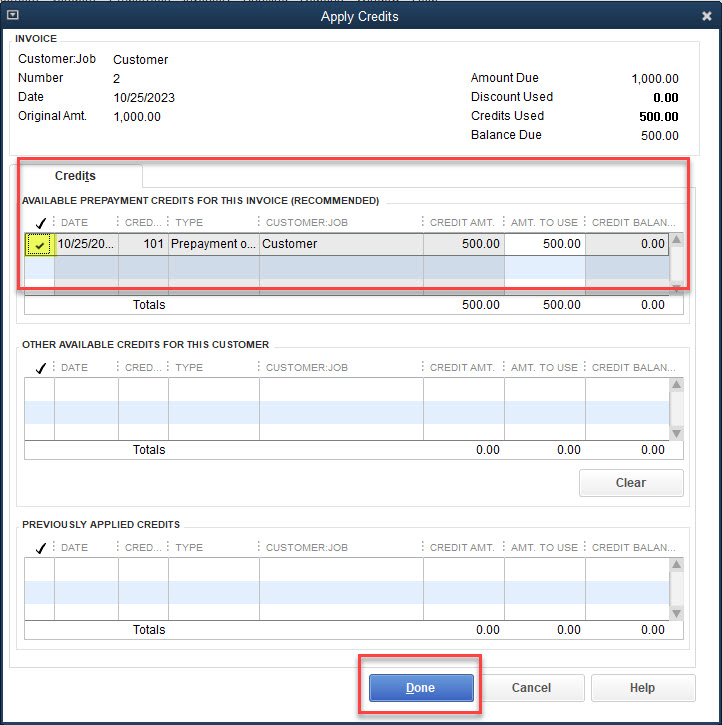This screenshot has width=722, height=725.
Task: Click the Balance Due 500.00 value
Action: [x=660, y=135]
